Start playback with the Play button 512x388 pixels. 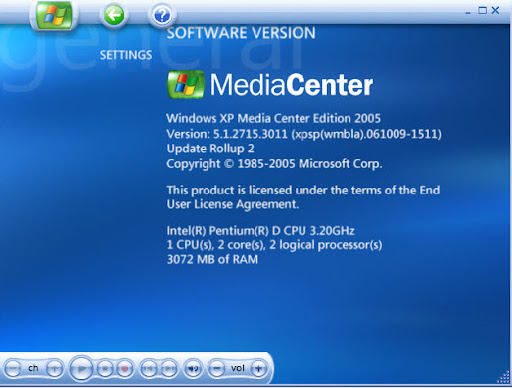coord(81,368)
